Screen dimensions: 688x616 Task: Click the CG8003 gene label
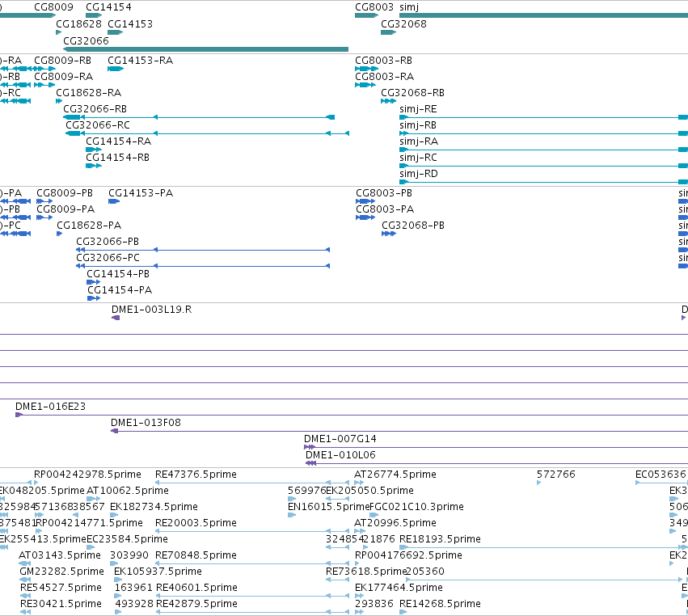pyautogui.click(x=374, y=7)
